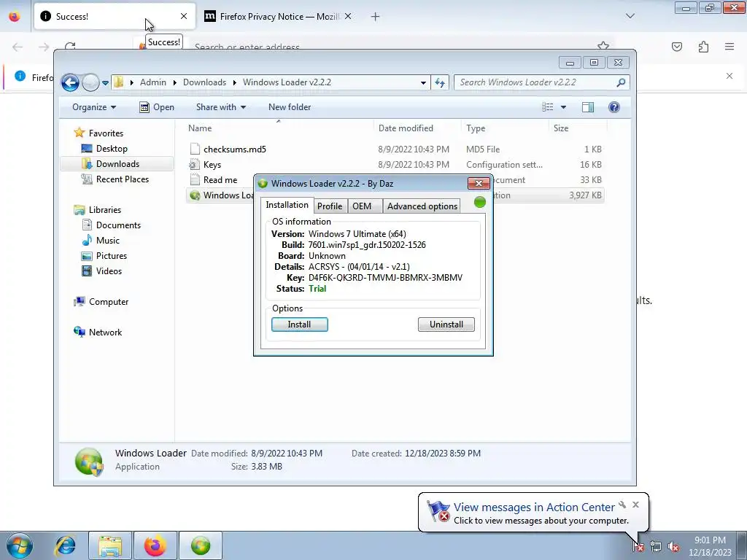Open a new Firefox tab
This screenshot has width=747, height=560.
(x=376, y=17)
